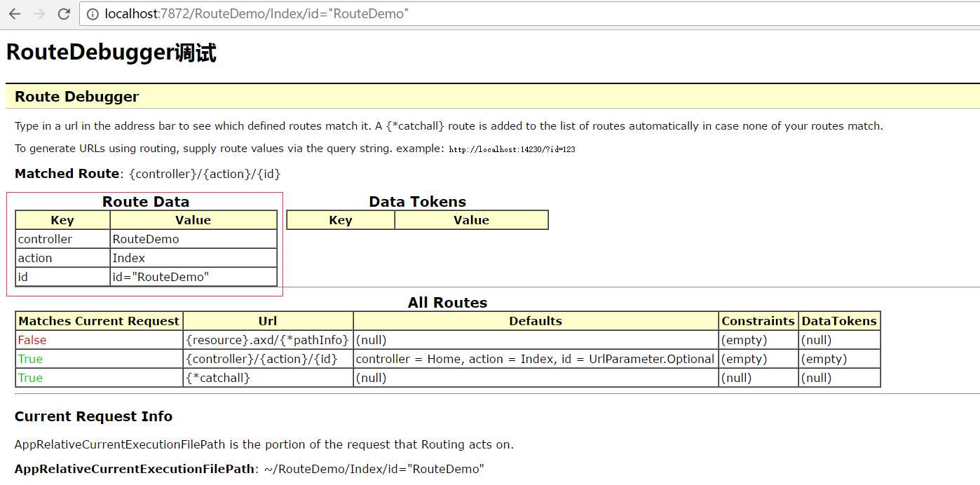Click the DataTokens column header
The height and width of the screenshot is (485, 980).
[839, 321]
